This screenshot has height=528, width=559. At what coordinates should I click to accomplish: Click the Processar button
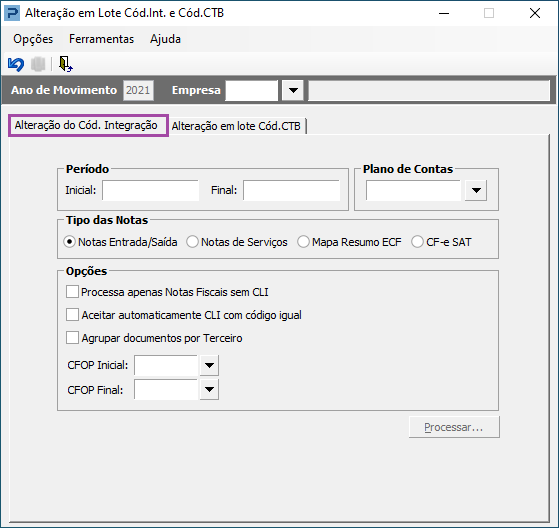tap(454, 427)
